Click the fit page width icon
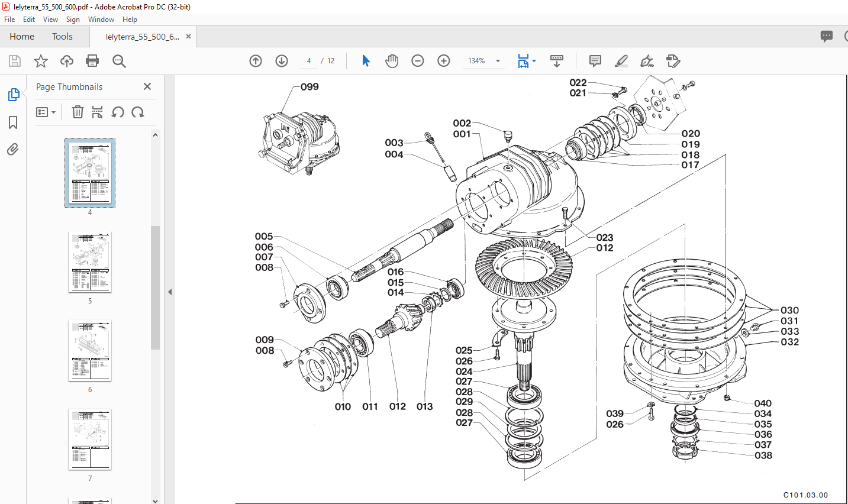 click(523, 61)
